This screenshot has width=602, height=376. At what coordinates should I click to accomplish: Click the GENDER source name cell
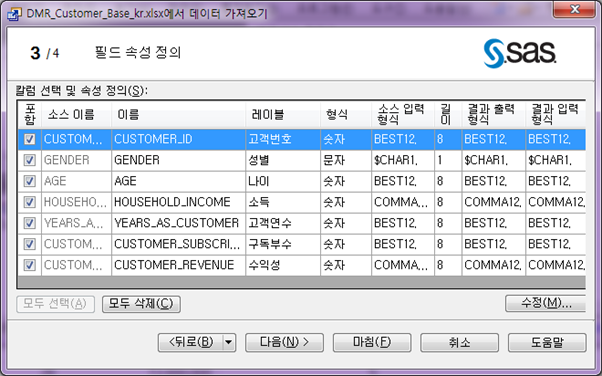(76, 160)
